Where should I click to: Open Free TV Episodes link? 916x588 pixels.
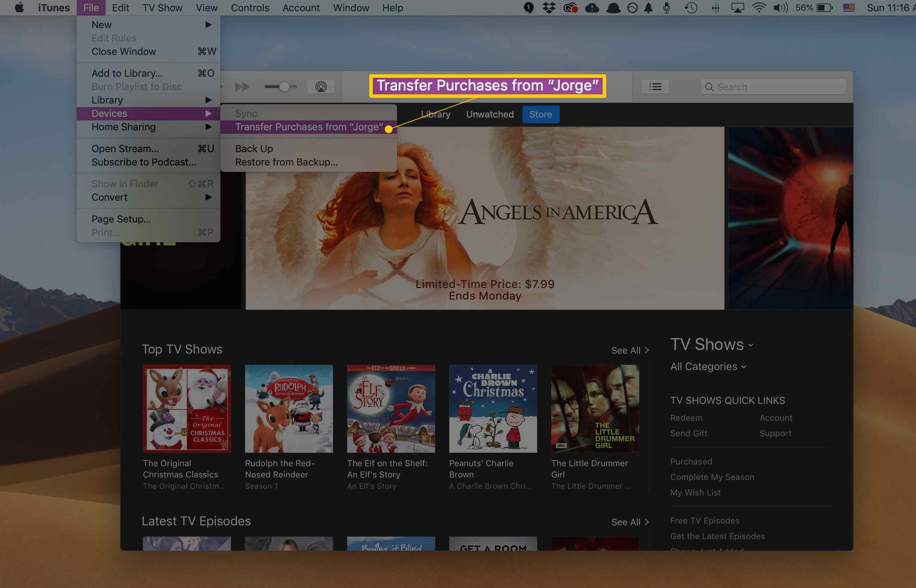point(704,520)
